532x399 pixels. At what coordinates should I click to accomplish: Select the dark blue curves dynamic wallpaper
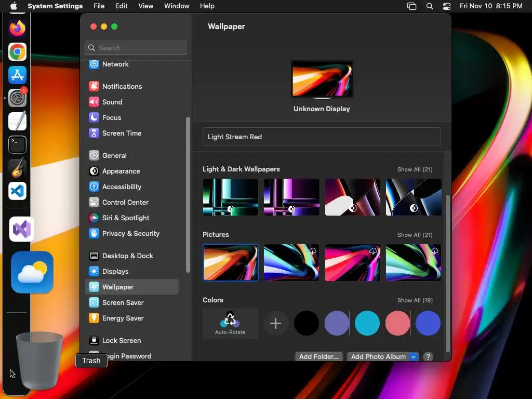pos(414,197)
